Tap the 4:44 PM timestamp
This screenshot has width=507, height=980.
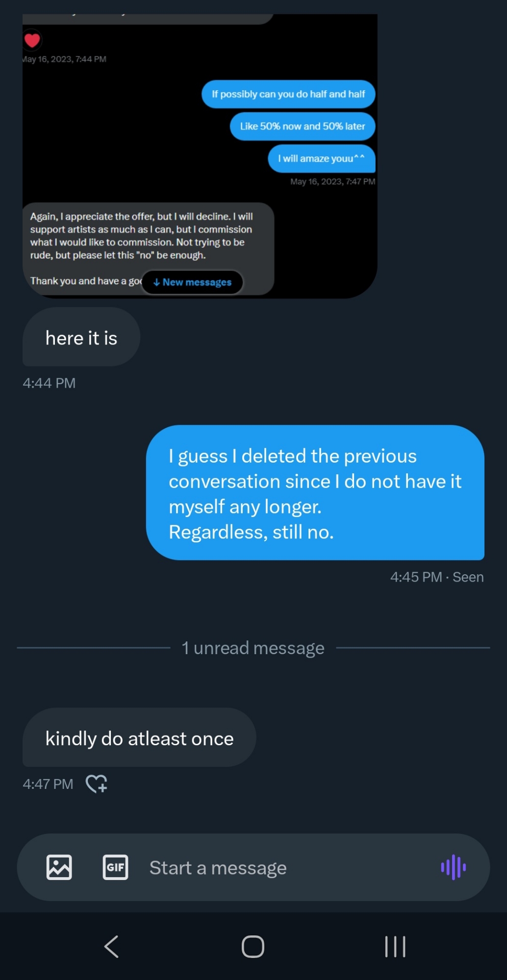[x=49, y=383]
